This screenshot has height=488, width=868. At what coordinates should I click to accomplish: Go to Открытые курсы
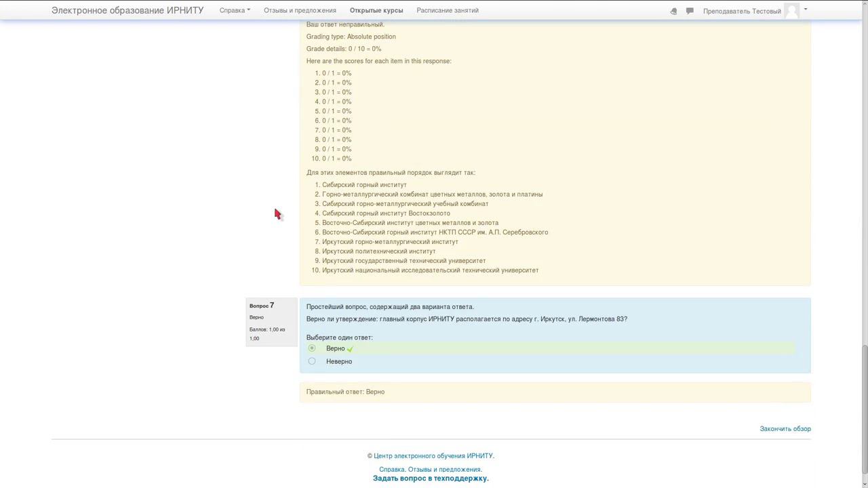(x=376, y=10)
